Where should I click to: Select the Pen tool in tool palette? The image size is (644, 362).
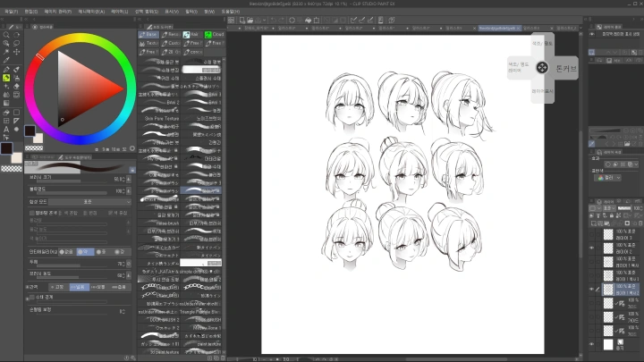click(x=6, y=70)
